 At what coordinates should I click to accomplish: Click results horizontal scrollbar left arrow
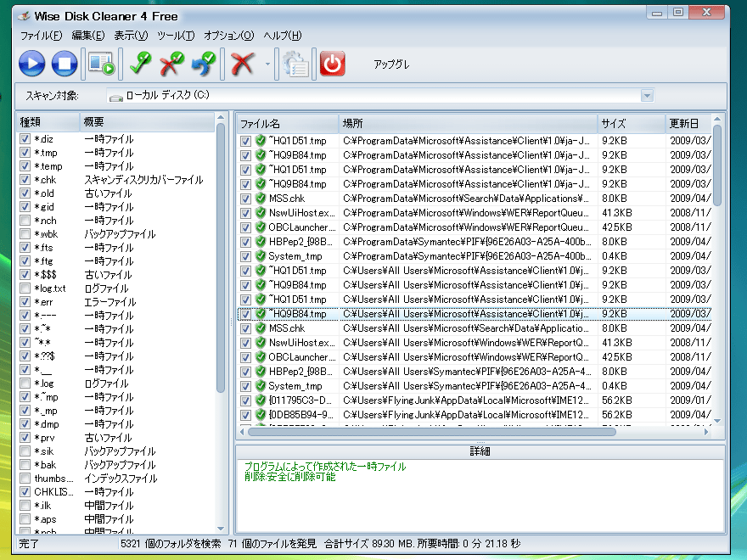(x=242, y=432)
